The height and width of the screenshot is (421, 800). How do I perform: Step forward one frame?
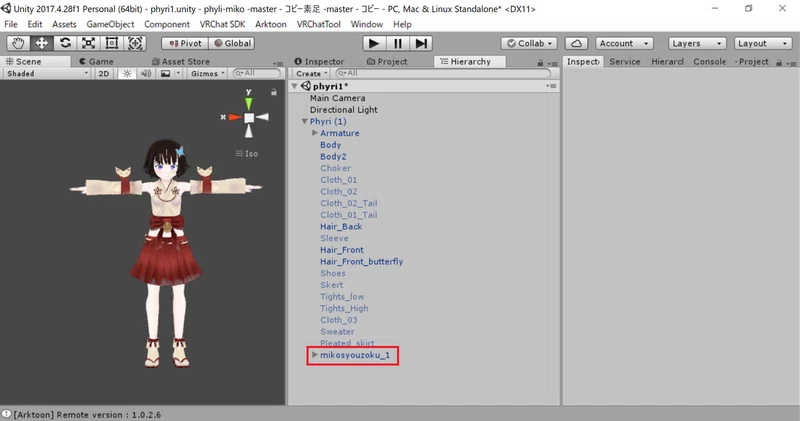(x=421, y=43)
